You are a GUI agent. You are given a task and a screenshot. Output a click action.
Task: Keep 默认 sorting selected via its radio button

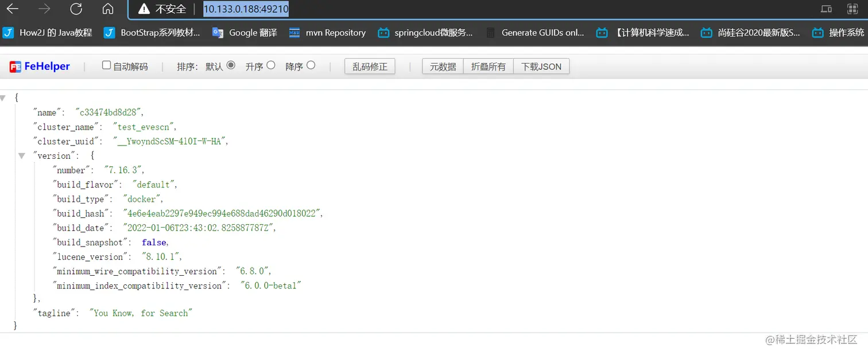(231, 65)
